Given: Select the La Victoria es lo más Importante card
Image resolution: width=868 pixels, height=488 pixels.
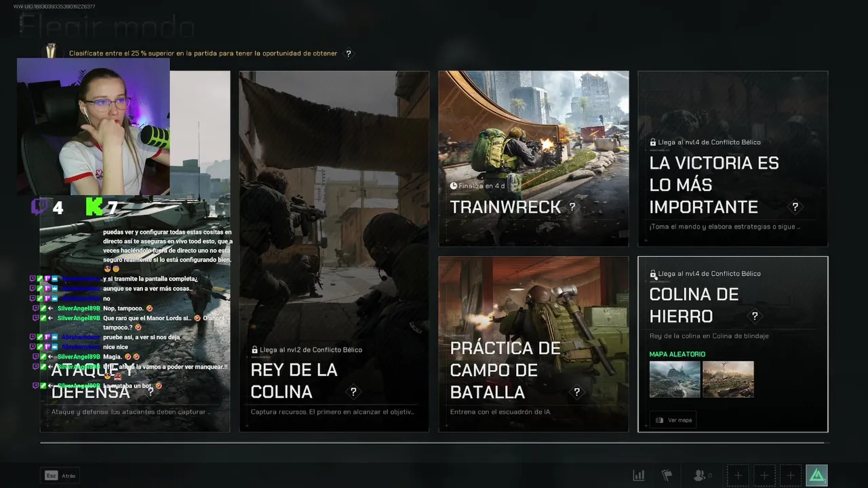Looking at the screenshot, I should coord(733,159).
